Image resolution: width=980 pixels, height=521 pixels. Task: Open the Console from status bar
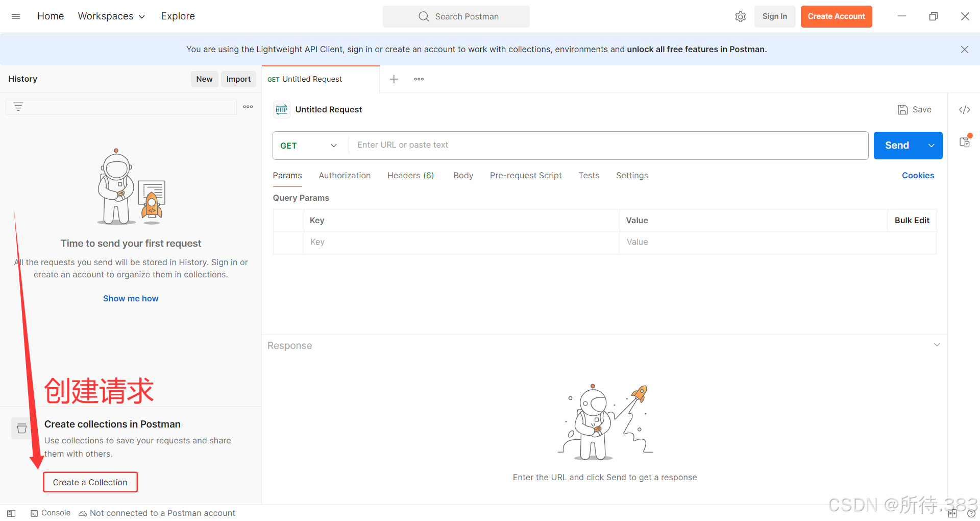(x=51, y=513)
